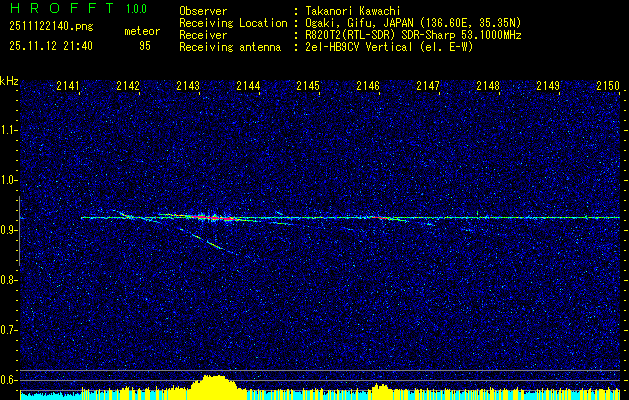Click the red strong echo near 2143
629x400 pixels.
click(x=213, y=218)
